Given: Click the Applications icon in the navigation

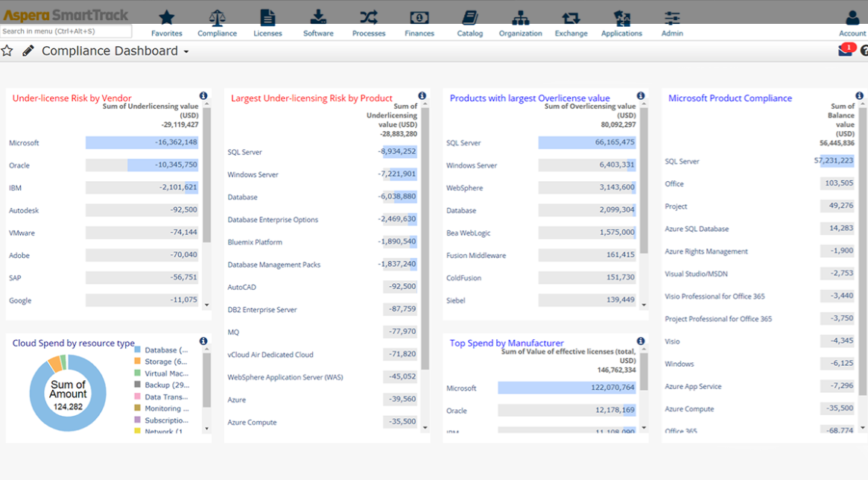Looking at the screenshot, I should point(621,16).
